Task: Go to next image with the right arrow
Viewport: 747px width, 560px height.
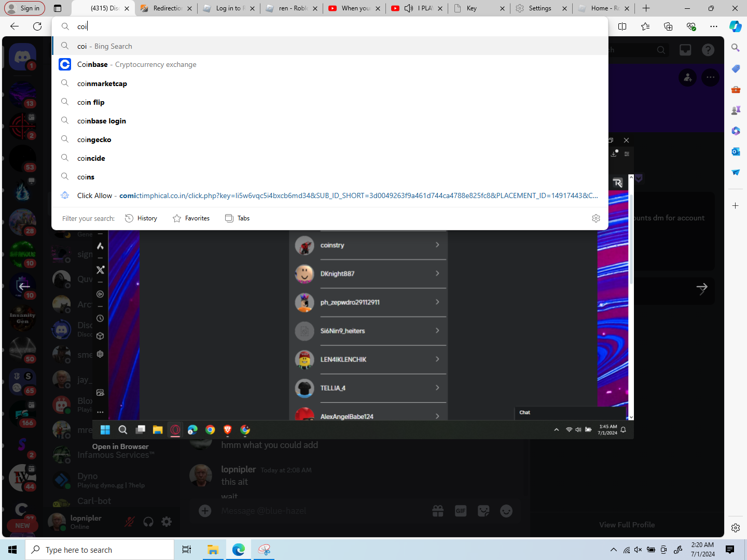Action: click(702, 288)
